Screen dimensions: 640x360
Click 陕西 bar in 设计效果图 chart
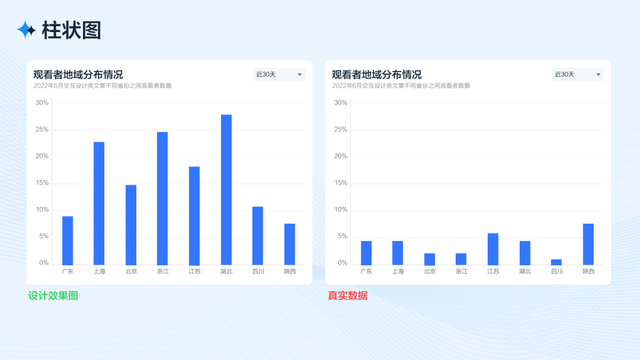click(x=290, y=244)
